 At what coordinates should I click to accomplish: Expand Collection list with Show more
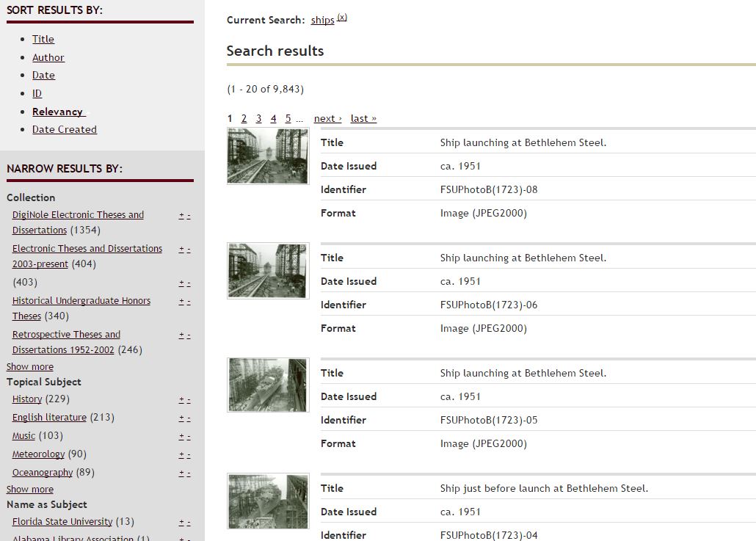tap(30, 366)
